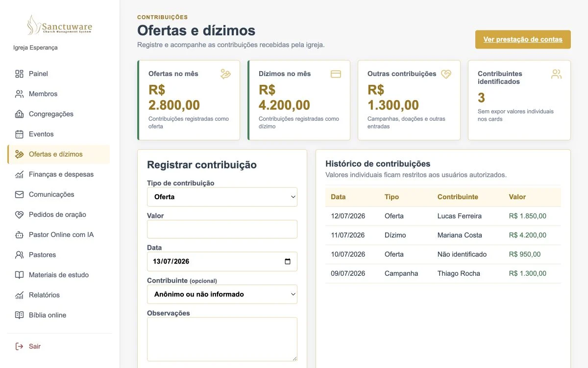Click the heart-handshake icon on Outras contribuições card
The height and width of the screenshot is (368, 588).
[x=446, y=74]
